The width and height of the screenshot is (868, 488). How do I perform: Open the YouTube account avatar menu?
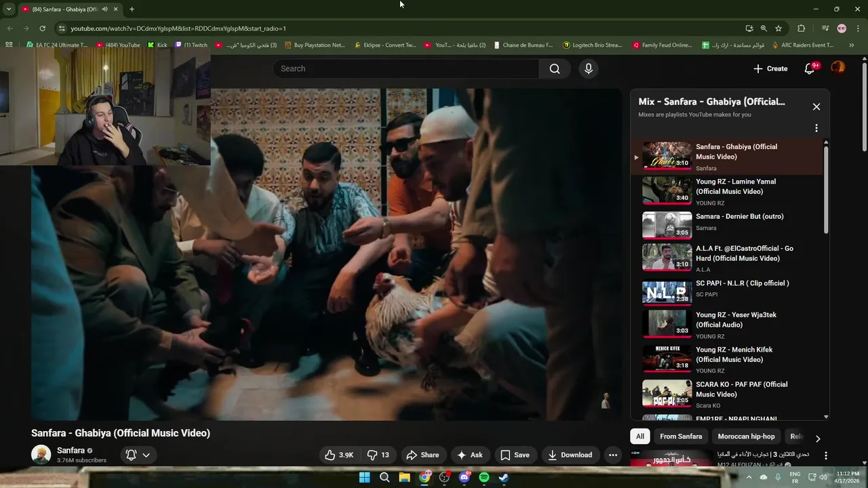(838, 68)
